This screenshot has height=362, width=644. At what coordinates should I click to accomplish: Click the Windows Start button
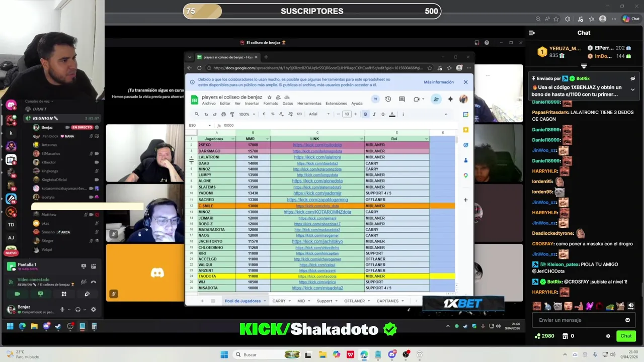pyautogui.click(x=224, y=354)
